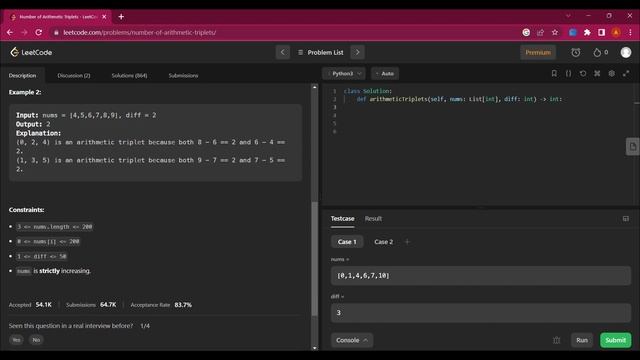Open the Submissions tab
This screenshot has height=360, width=640.
click(183, 76)
